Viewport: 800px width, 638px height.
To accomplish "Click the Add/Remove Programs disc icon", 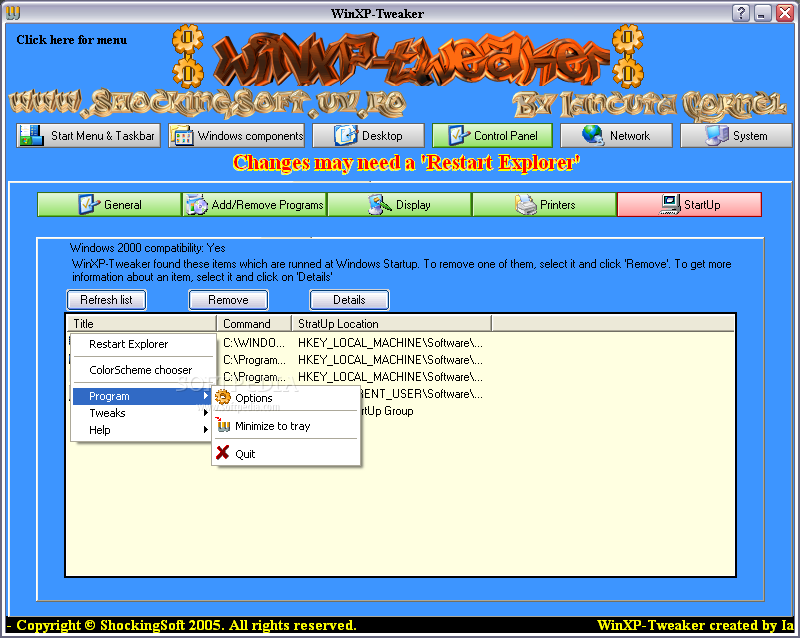I will click(x=196, y=205).
